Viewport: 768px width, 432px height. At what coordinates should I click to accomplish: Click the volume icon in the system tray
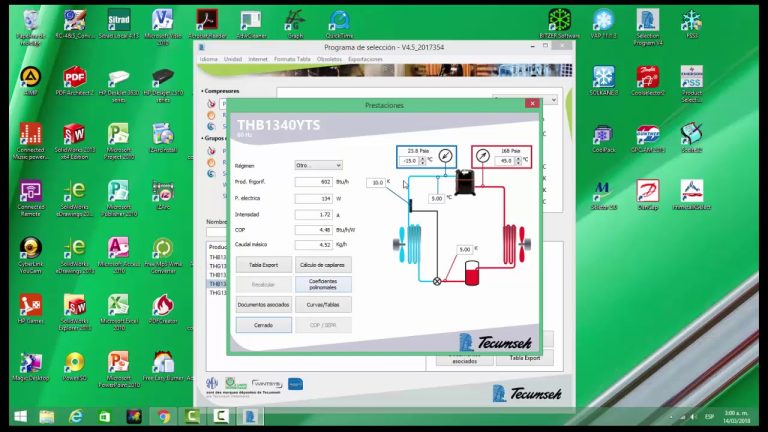pos(693,417)
